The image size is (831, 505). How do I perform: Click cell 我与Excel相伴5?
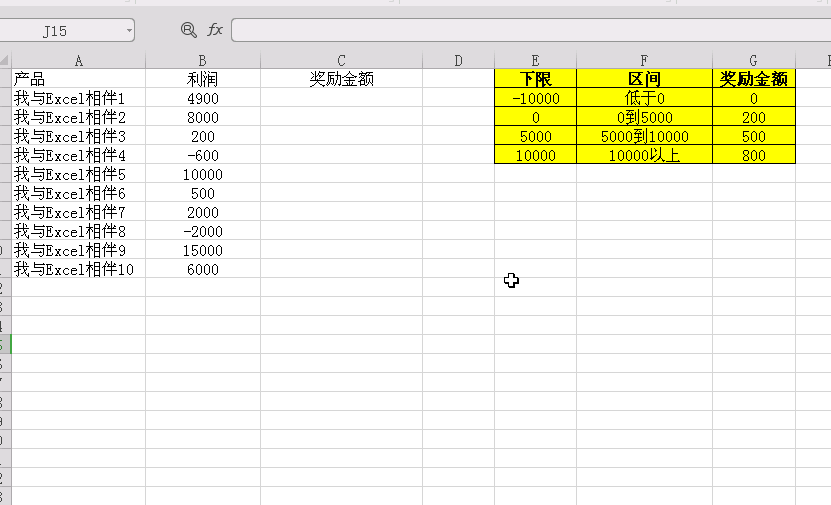click(78, 174)
